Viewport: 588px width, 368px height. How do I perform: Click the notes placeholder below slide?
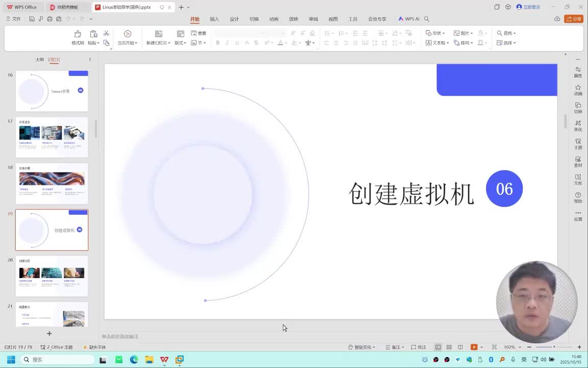click(120, 336)
